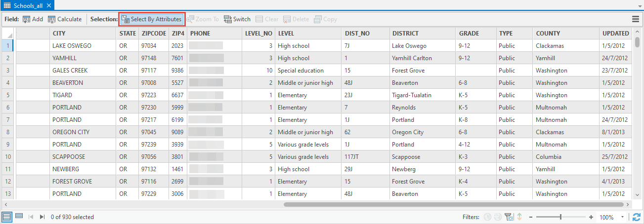Click the Copy selection button

coord(326,19)
